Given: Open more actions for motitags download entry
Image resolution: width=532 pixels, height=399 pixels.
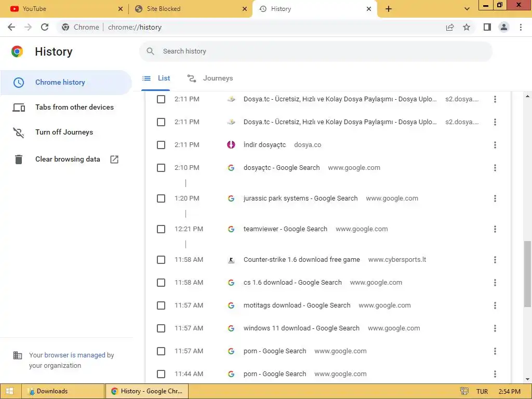Looking at the screenshot, I should click(x=495, y=305).
